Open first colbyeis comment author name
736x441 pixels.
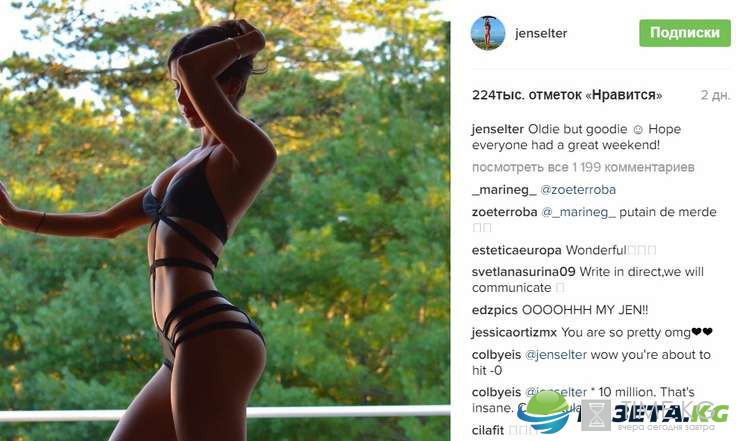tap(496, 355)
